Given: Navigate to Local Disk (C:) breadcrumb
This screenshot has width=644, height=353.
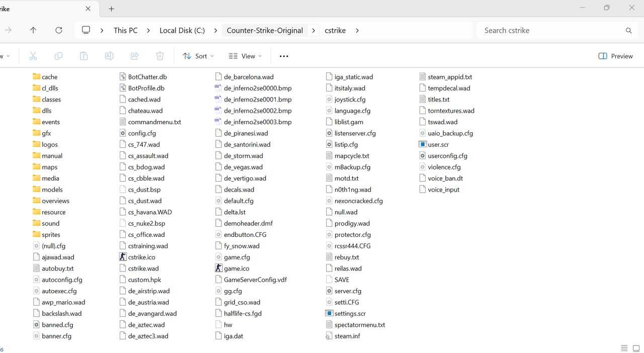Looking at the screenshot, I should (182, 30).
